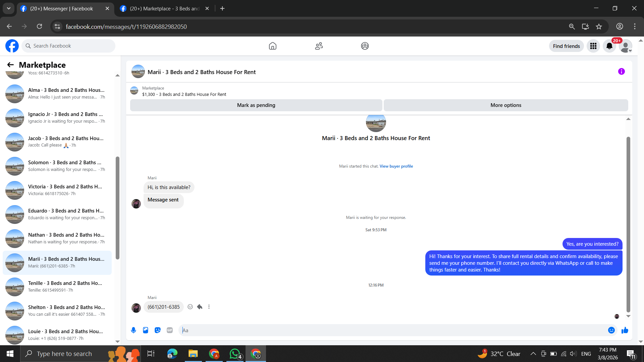Open the emoji picker in message box
This screenshot has width=644, height=362.
[x=611, y=330]
